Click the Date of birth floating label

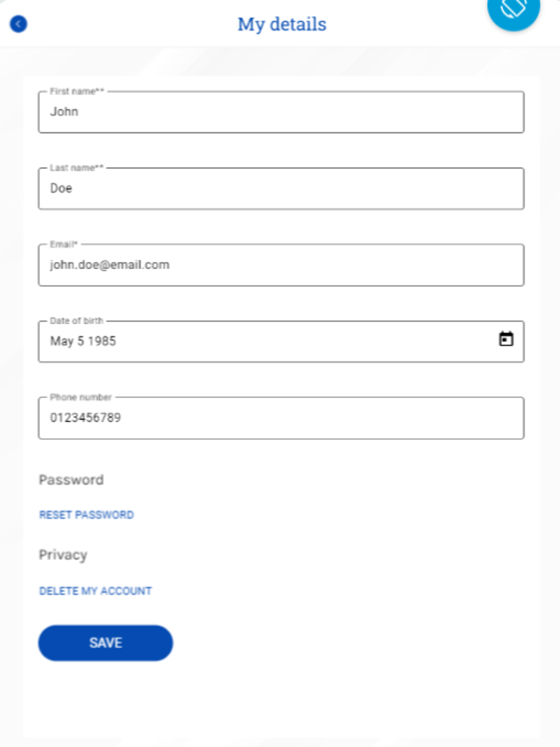(x=77, y=321)
